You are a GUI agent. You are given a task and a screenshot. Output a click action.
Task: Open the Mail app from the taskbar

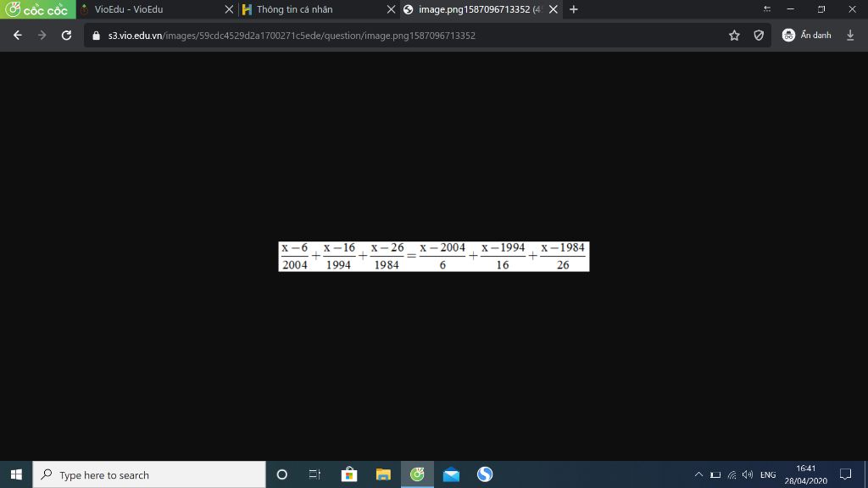click(451, 474)
